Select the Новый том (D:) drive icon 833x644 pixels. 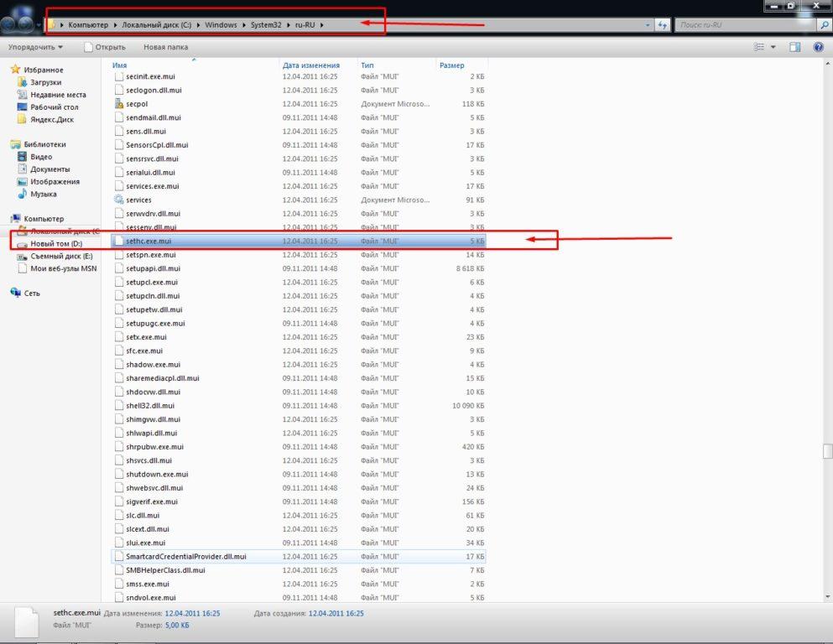22,244
